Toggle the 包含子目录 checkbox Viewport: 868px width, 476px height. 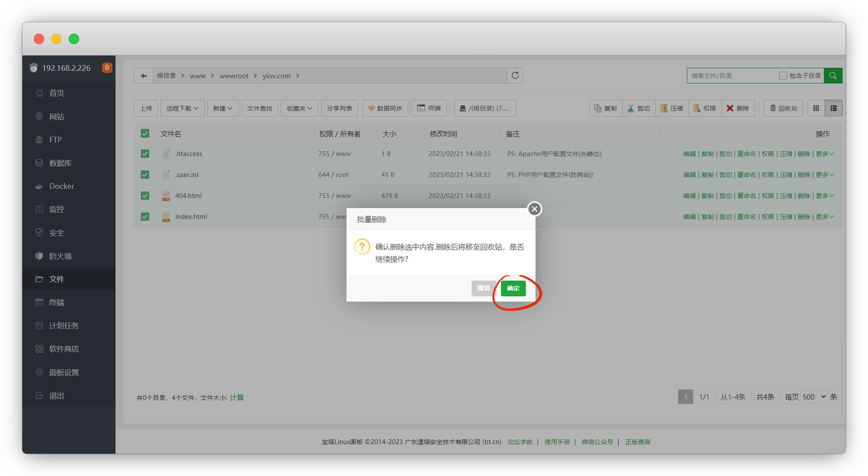point(783,76)
